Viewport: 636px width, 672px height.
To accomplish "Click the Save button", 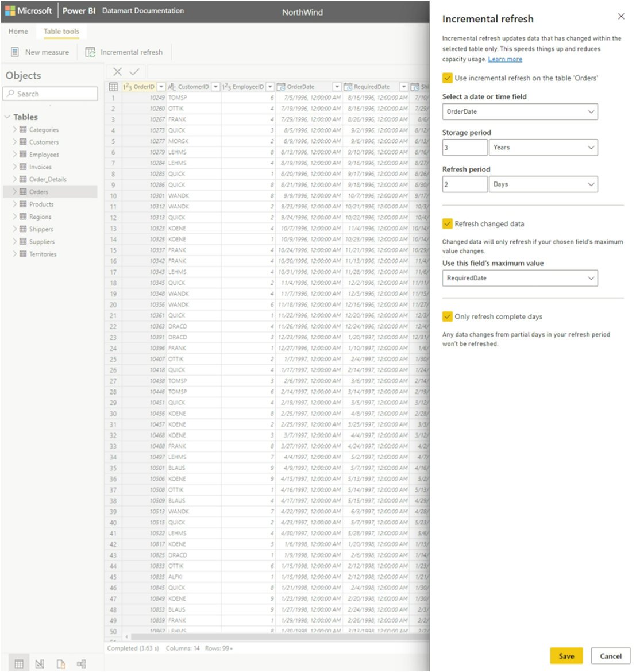I will click(x=566, y=655).
